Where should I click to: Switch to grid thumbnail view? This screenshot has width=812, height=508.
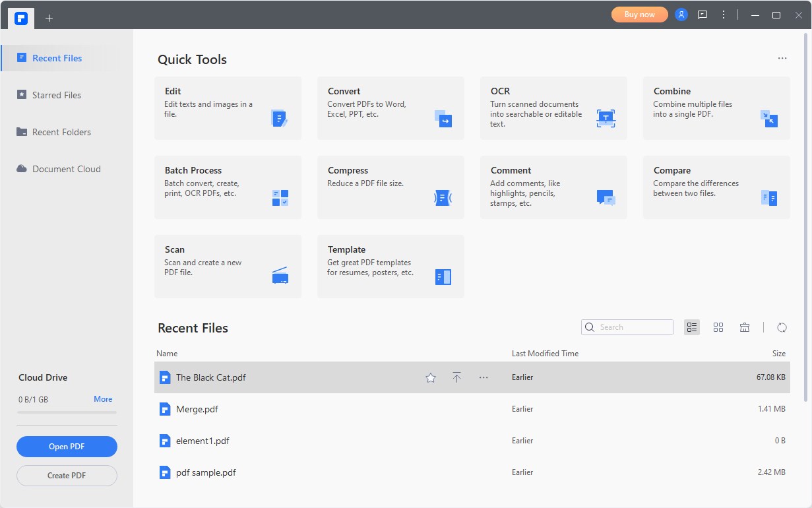[x=718, y=327]
